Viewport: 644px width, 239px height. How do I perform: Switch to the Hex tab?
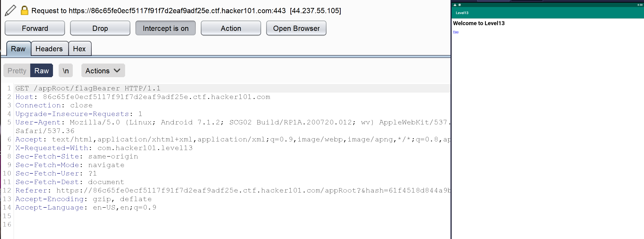point(80,49)
